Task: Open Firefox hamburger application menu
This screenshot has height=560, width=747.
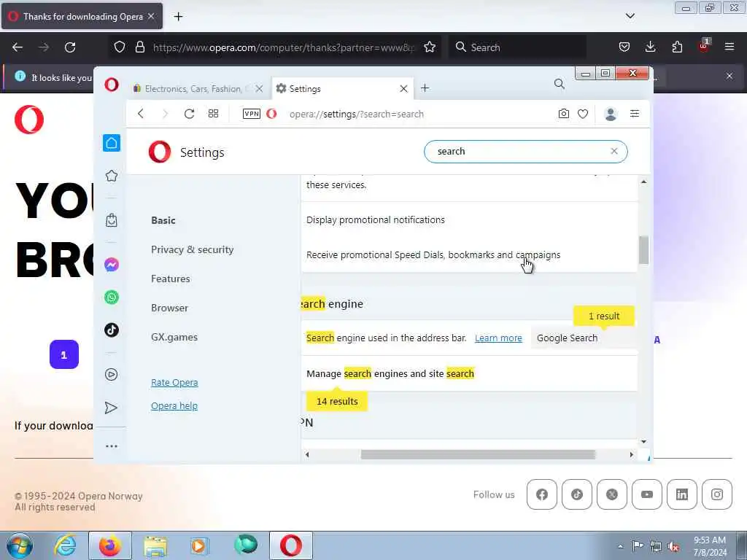Action: [x=729, y=47]
